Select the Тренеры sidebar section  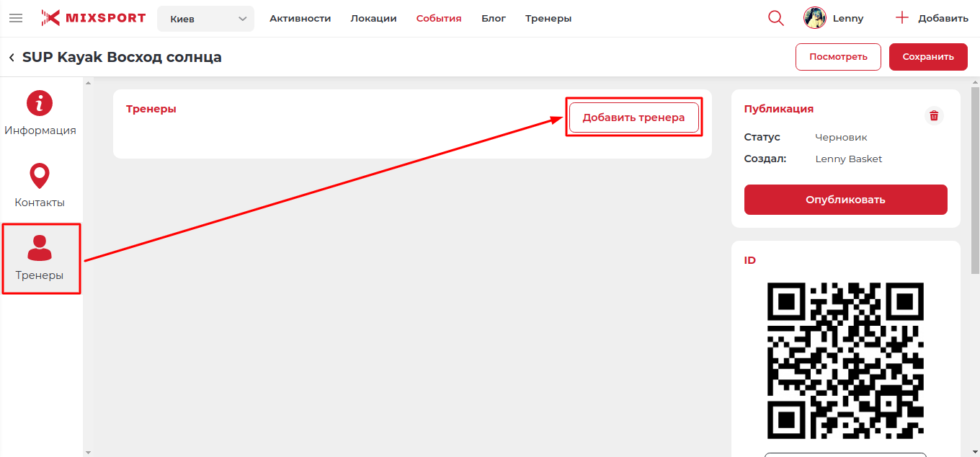(40, 258)
